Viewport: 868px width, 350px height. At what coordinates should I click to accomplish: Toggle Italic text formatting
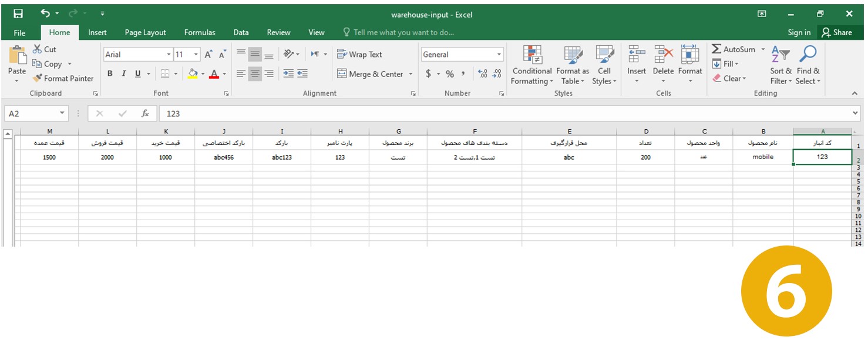tap(123, 73)
